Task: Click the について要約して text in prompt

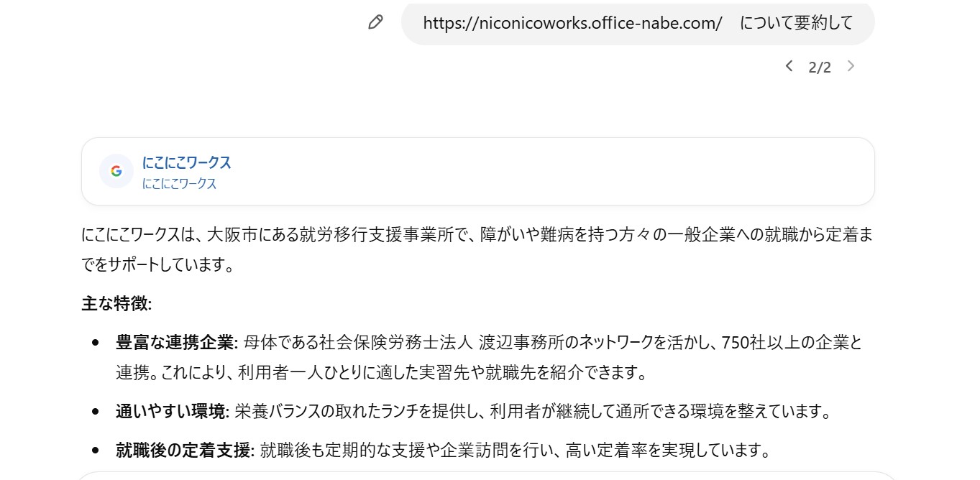Action: pyautogui.click(x=796, y=23)
